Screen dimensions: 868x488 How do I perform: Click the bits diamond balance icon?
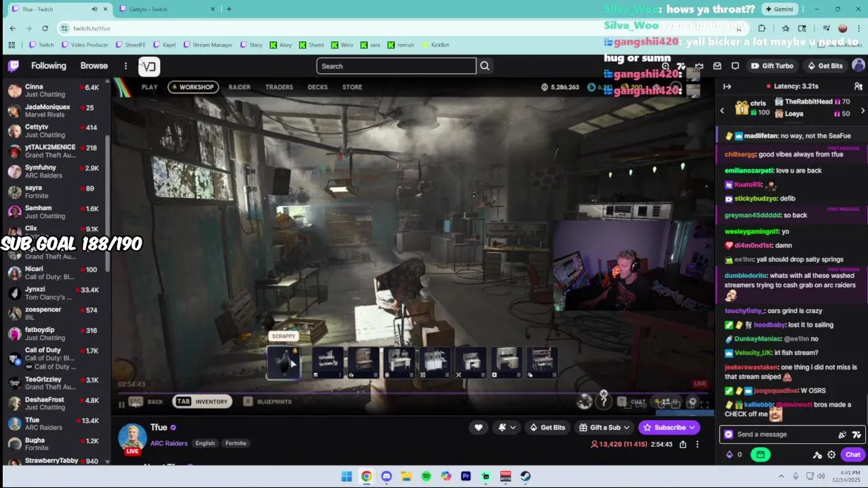730,455
